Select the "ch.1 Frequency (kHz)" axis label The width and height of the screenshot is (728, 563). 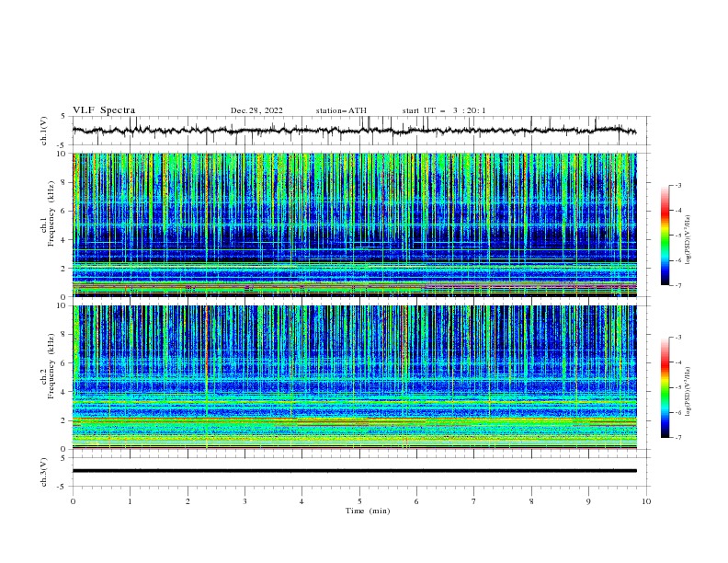click(48, 213)
